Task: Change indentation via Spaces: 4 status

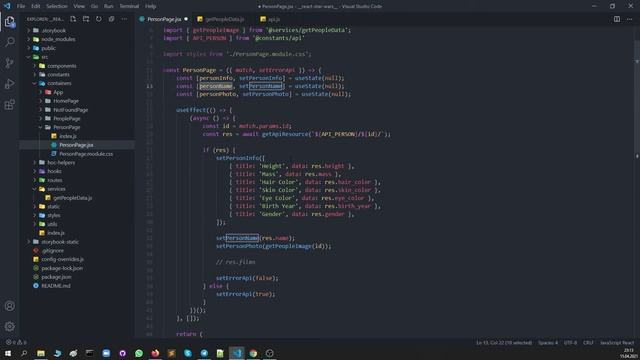Action: (x=548, y=343)
